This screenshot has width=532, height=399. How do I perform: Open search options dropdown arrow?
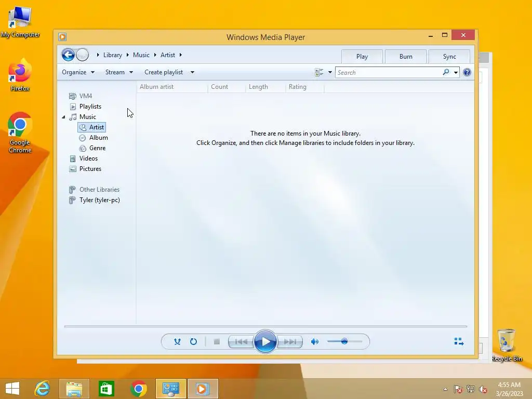456,72
